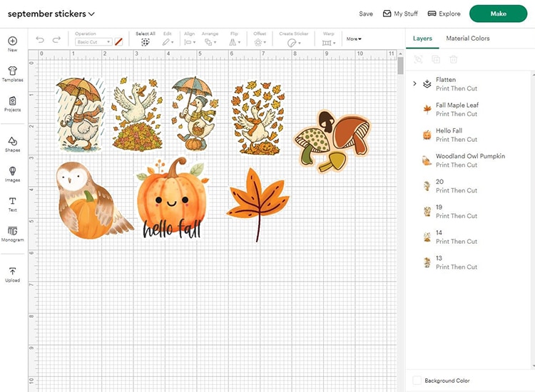Click the Select All icon
The image size is (535, 392).
pyautogui.click(x=146, y=42)
